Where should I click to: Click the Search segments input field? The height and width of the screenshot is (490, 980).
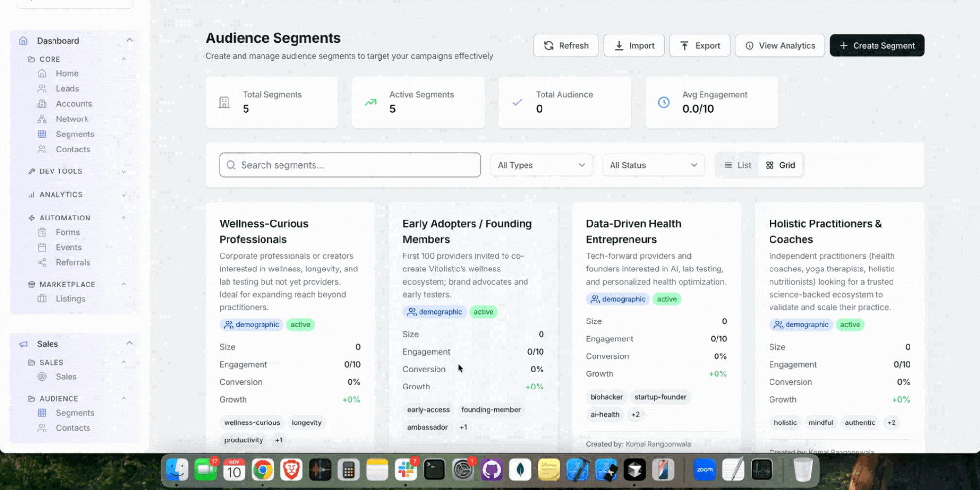click(350, 165)
